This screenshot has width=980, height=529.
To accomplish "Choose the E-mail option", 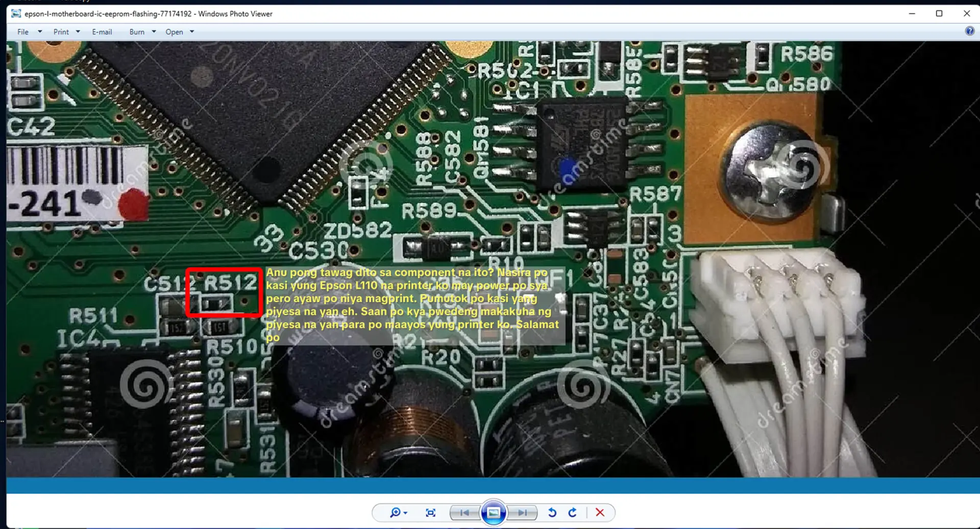I will pyautogui.click(x=102, y=32).
